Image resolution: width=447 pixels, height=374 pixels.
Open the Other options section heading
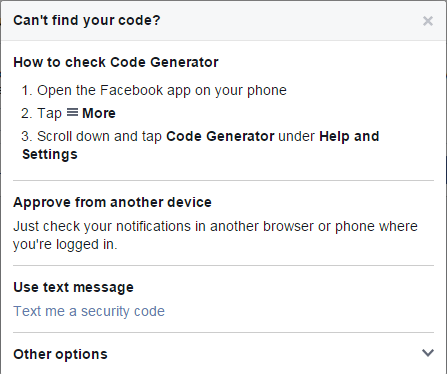60,354
